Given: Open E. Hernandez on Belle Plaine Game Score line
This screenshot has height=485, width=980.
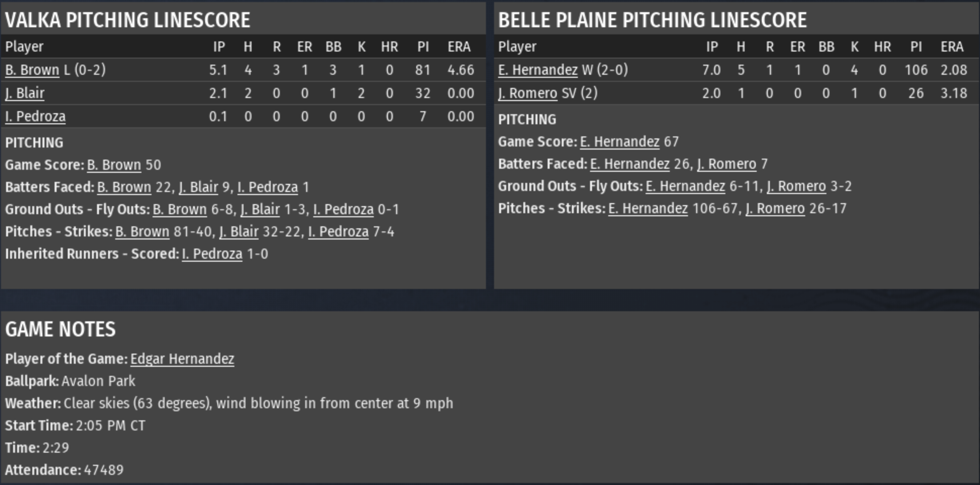Looking at the screenshot, I should (x=619, y=141).
